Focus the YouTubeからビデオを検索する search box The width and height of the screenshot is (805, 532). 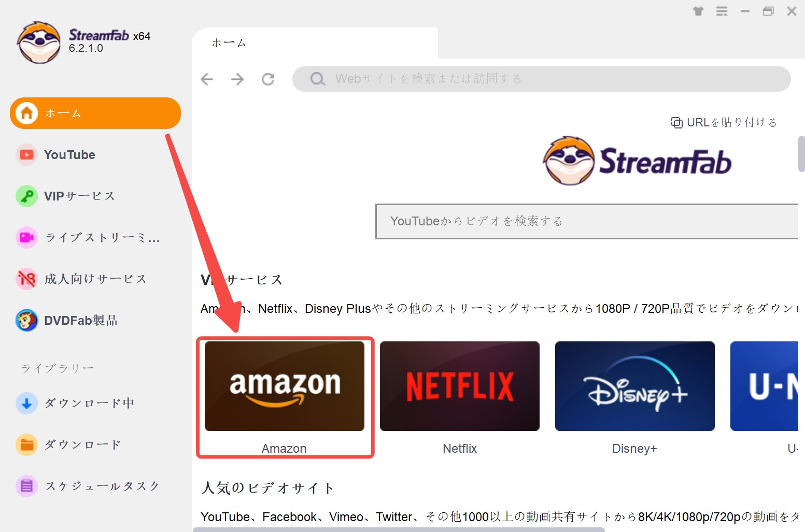587,221
